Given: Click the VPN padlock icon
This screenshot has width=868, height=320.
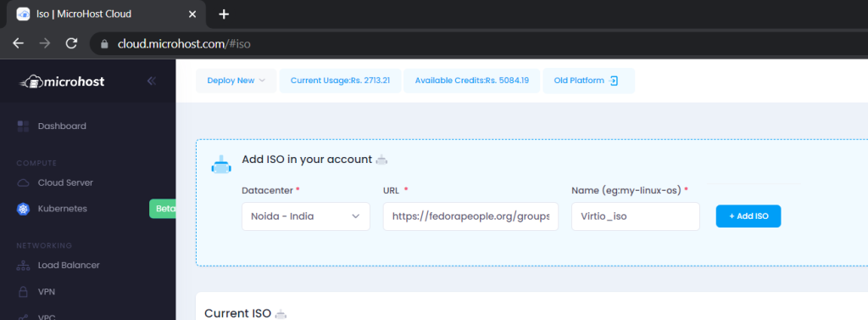Looking at the screenshot, I should 23,292.
